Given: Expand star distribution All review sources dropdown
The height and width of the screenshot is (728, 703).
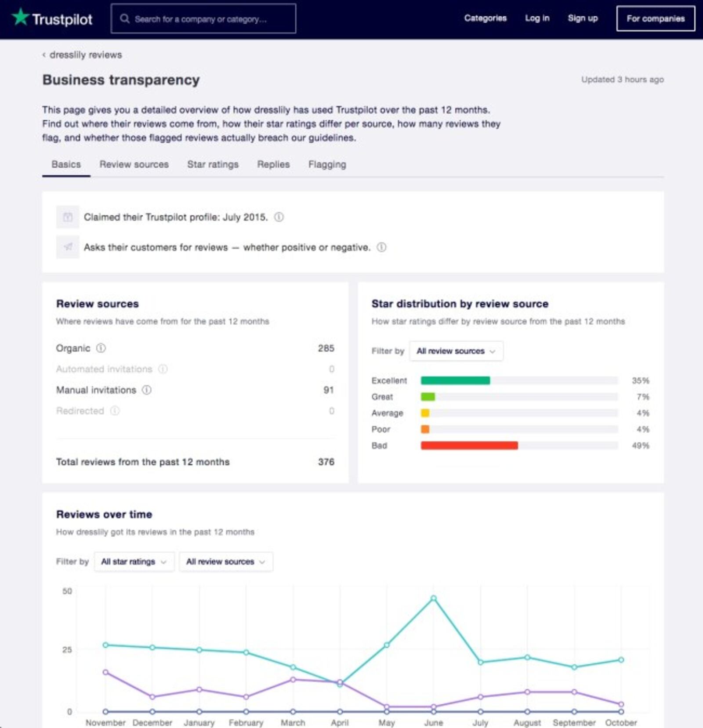Looking at the screenshot, I should pos(456,351).
